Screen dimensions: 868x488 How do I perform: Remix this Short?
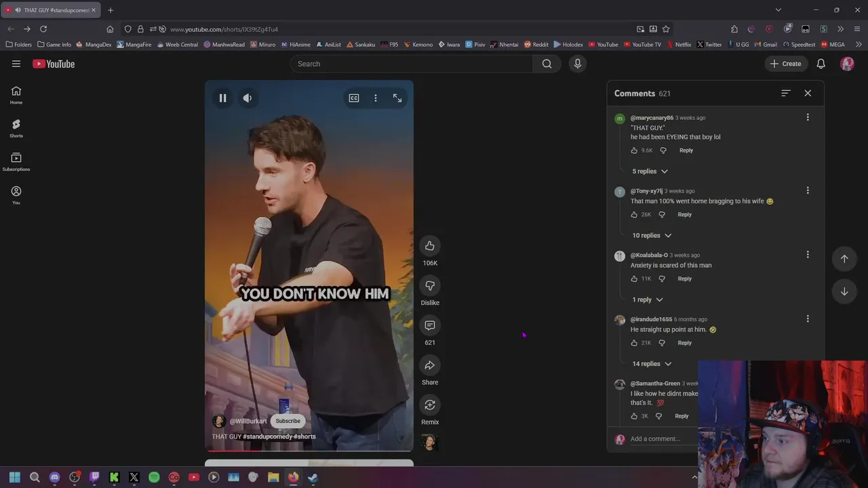pyautogui.click(x=430, y=405)
